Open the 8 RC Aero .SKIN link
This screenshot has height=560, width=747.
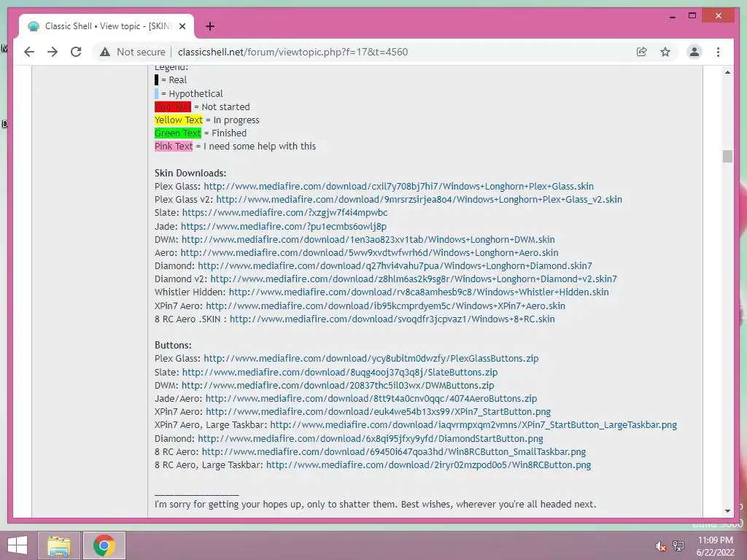coord(392,319)
